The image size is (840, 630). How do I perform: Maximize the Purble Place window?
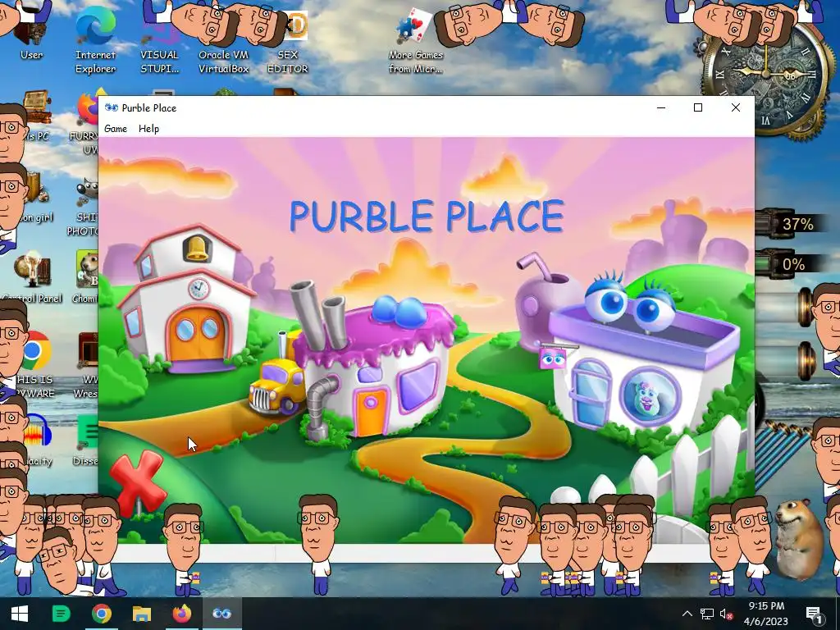pyautogui.click(x=698, y=107)
